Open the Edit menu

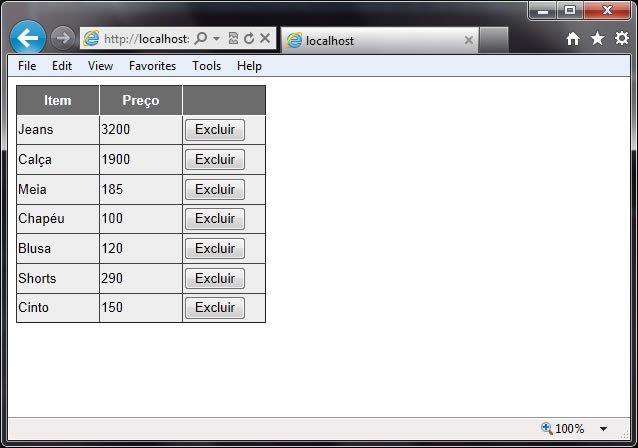coord(62,66)
